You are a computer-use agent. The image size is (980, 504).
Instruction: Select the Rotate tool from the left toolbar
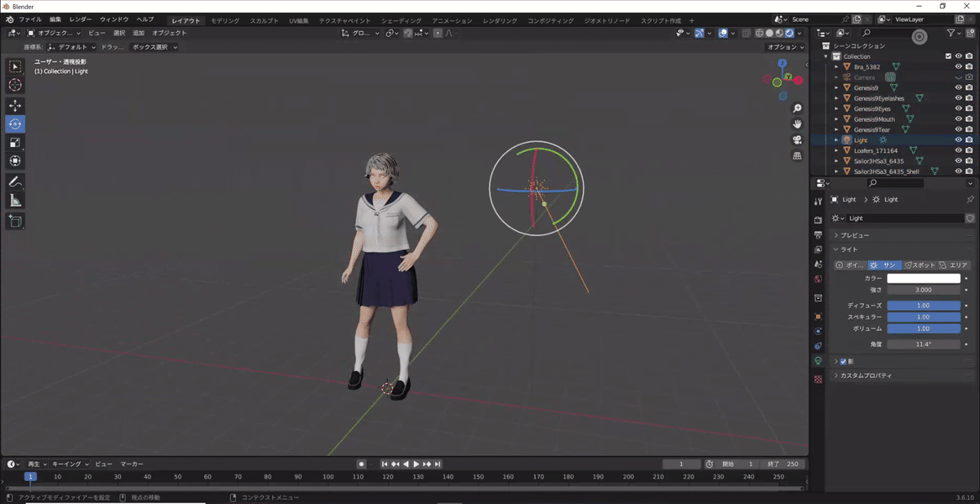(x=15, y=124)
